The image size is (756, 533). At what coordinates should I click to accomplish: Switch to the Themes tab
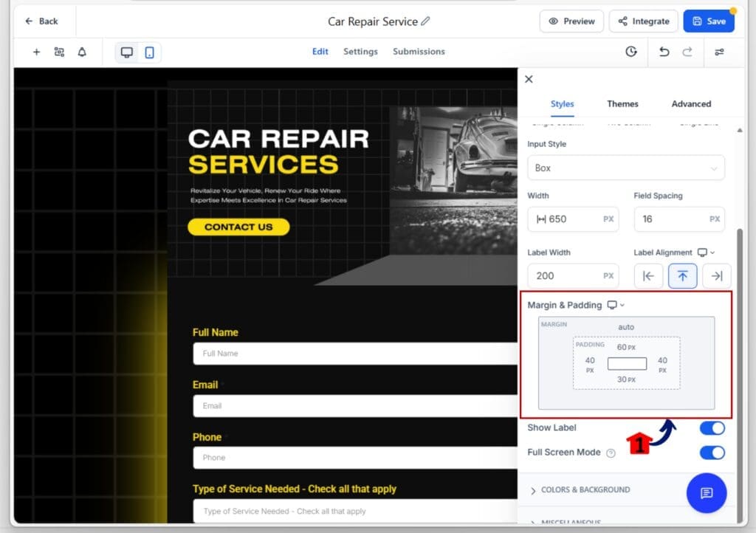pos(622,104)
